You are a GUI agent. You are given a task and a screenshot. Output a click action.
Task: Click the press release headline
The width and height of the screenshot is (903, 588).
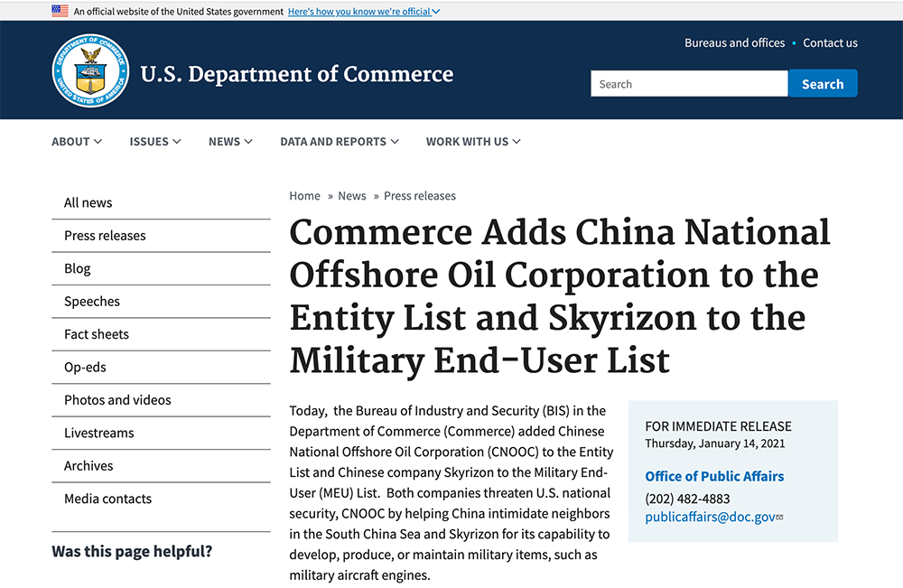(x=560, y=296)
